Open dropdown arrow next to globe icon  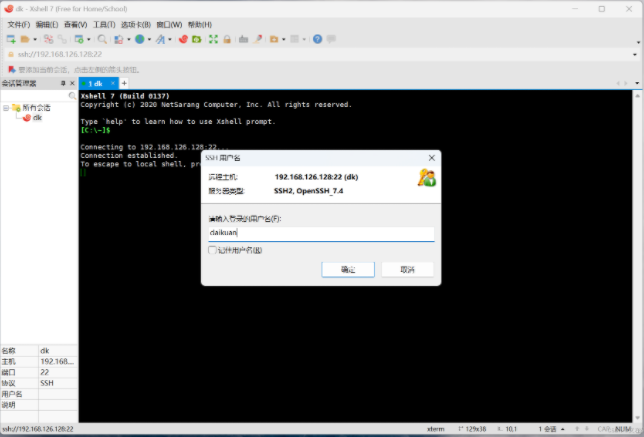click(149, 39)
